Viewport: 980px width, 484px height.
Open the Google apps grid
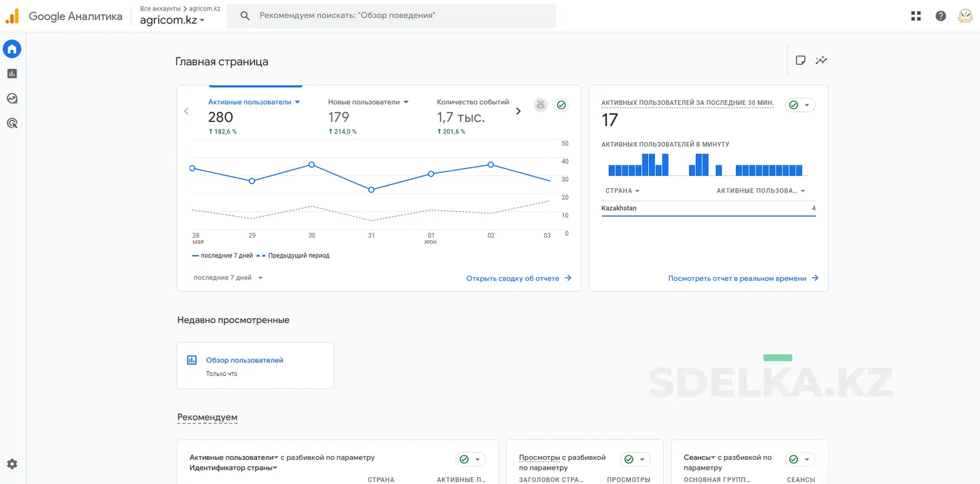(916, 16)
